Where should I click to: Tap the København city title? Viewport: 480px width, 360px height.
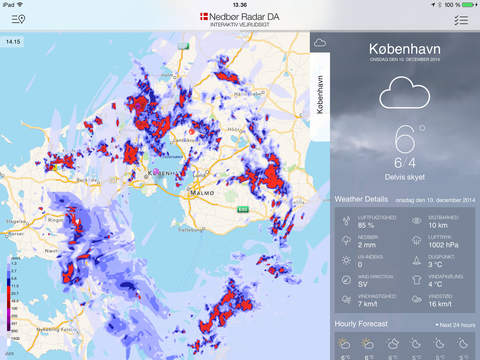tap(405, 49)
